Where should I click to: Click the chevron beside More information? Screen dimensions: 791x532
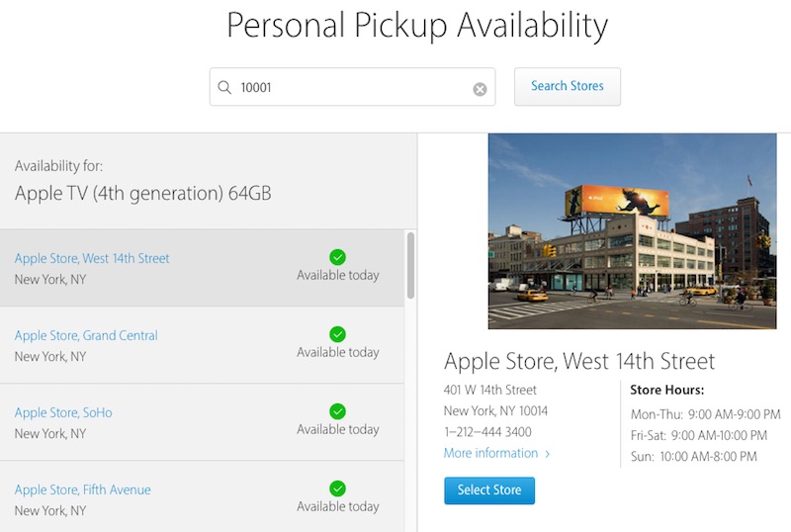tap(548, 454)
